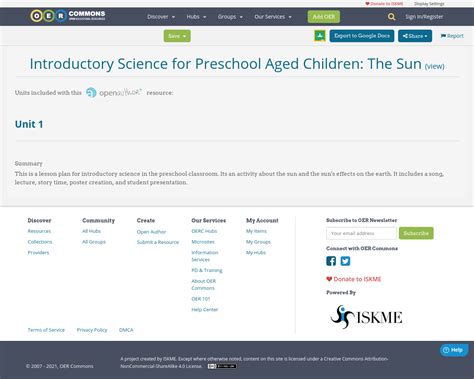Click Submit a Resource

point(158,242)
